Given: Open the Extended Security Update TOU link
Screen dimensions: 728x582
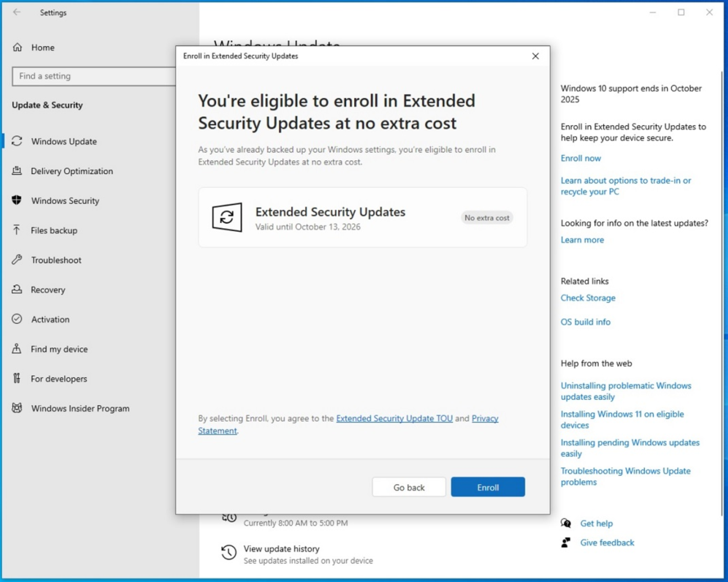Looking at the screenshot, I should 394,418.
